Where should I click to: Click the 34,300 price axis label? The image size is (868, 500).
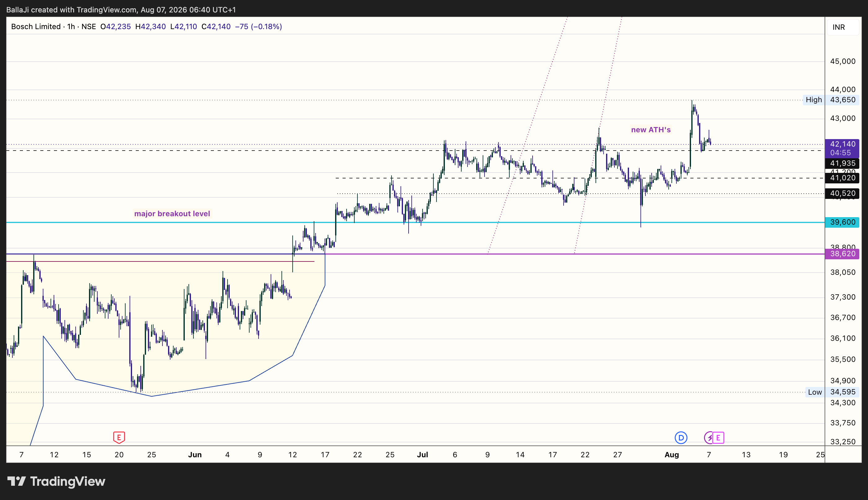point(843,402)
